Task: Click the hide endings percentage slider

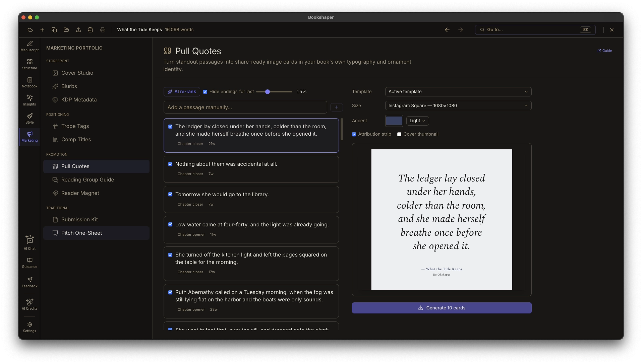Action: 274,92
